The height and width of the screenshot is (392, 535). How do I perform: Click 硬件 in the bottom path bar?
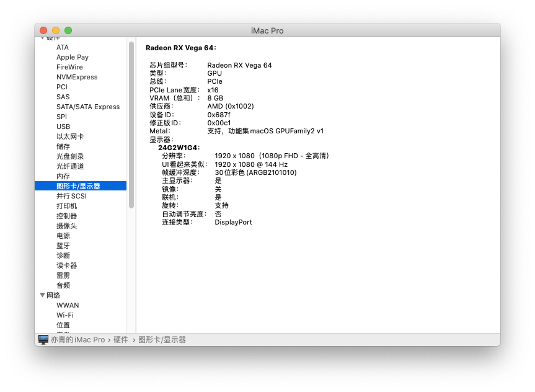[121, 339]
